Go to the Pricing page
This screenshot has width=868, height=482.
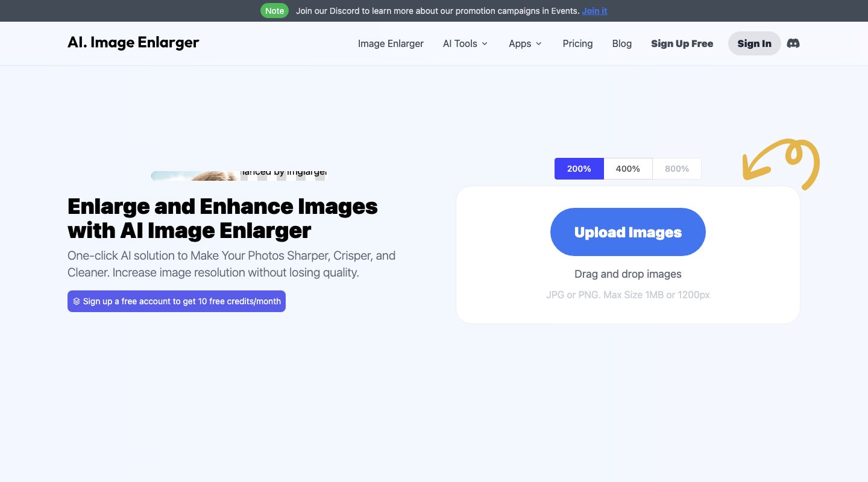tap(577, 43)
